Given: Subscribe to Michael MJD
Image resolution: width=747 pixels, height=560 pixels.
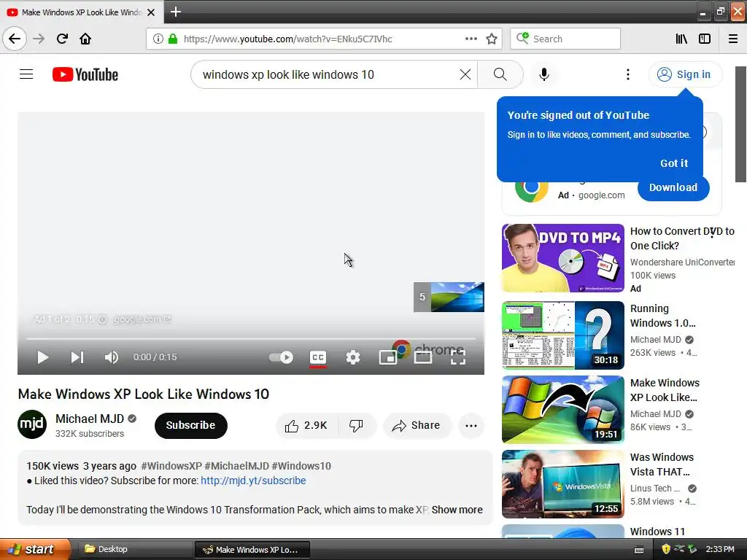Looking at the screenshot, I should [190, 425].
